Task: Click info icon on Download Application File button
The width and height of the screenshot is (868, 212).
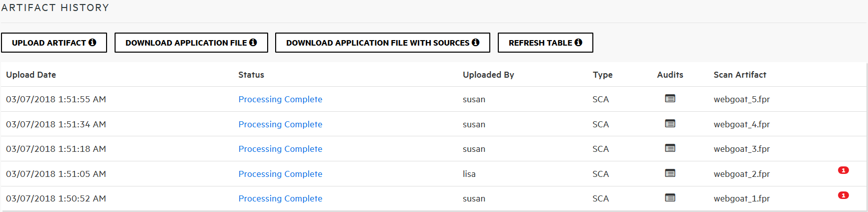Action: 253,43
